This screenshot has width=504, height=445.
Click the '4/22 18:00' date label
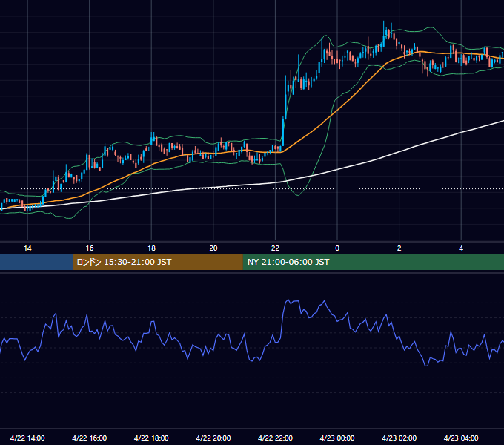pyautogui.click(x=151, y=438)
